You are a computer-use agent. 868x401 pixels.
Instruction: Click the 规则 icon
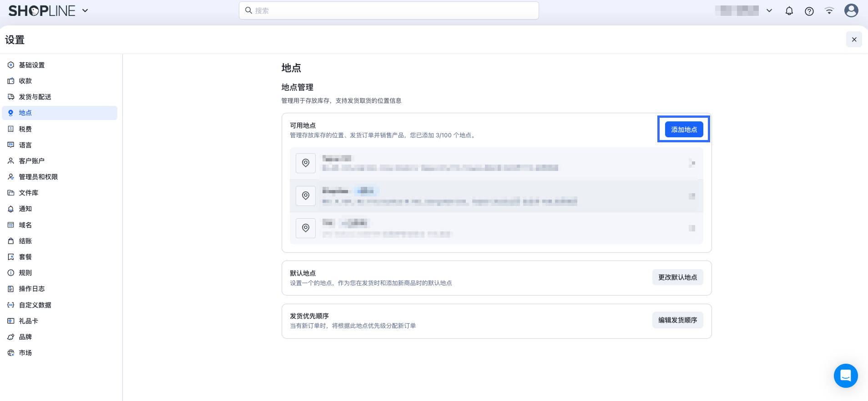point(11,273)
